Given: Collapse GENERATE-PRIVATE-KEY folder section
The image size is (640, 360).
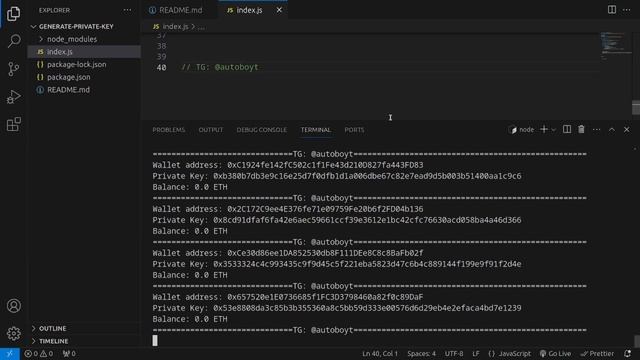Looking at the screenshot, I should coord(84,27).
